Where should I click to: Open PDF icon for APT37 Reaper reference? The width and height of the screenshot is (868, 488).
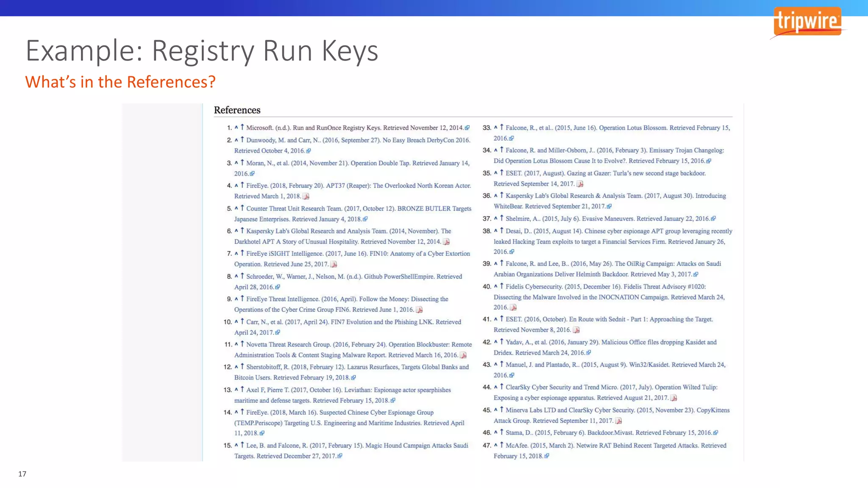[x=306, y=197]
